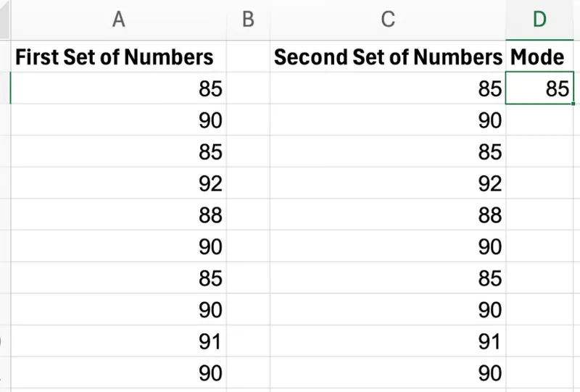The image size is (580, 392).
Task: Select 88 in the First Set column
Action: click(x=118, y=215)
